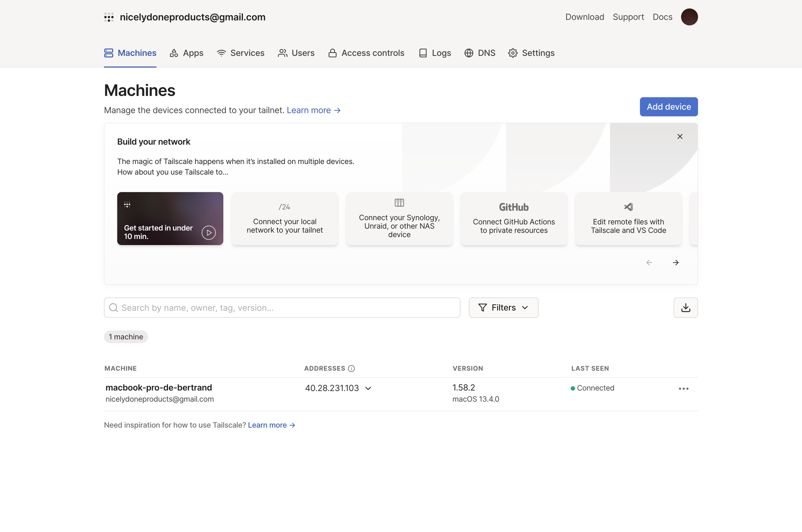Open the Get started in under 10 min card
The height and width of the screenshot is (532, 802).
tap(170, 218)
